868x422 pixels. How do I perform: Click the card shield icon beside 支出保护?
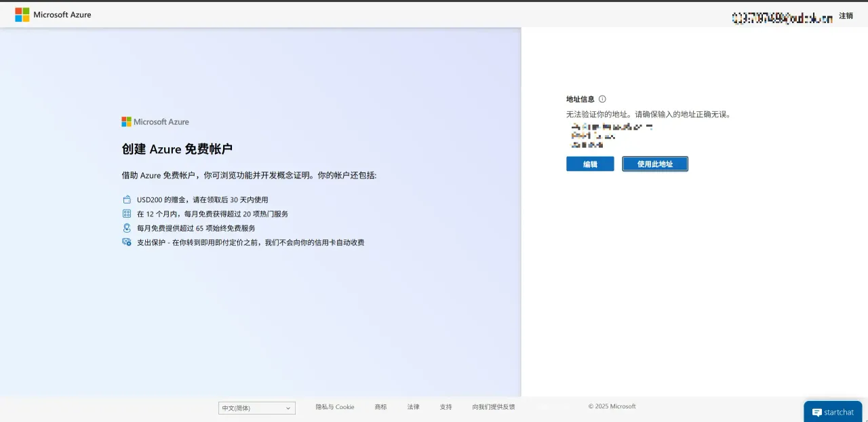click(126, 242)
